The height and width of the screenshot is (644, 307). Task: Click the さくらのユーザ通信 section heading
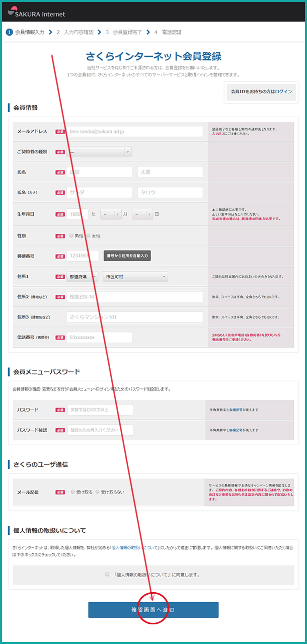pyautogui.click(x=40, y=464)
